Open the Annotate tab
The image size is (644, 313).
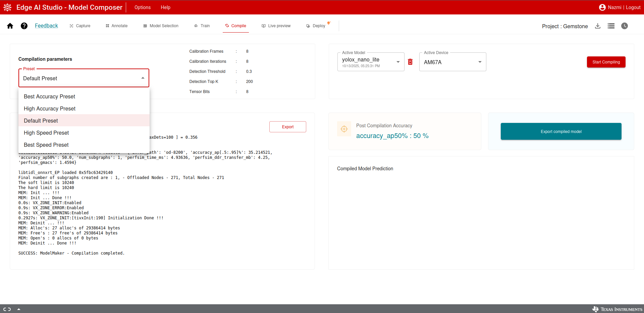click(x=116, y=26)
